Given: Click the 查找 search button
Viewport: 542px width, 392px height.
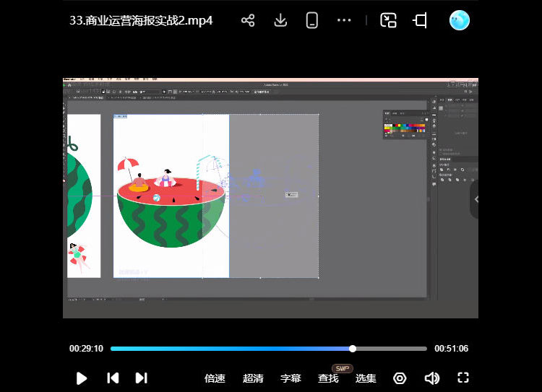Looking at the screenshot, I should click(328, 378).
